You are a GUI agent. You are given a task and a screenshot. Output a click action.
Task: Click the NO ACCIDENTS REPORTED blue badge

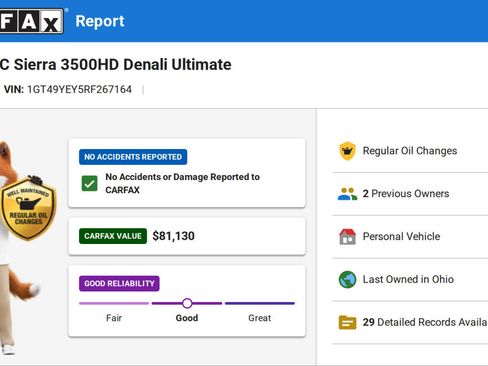133,157
